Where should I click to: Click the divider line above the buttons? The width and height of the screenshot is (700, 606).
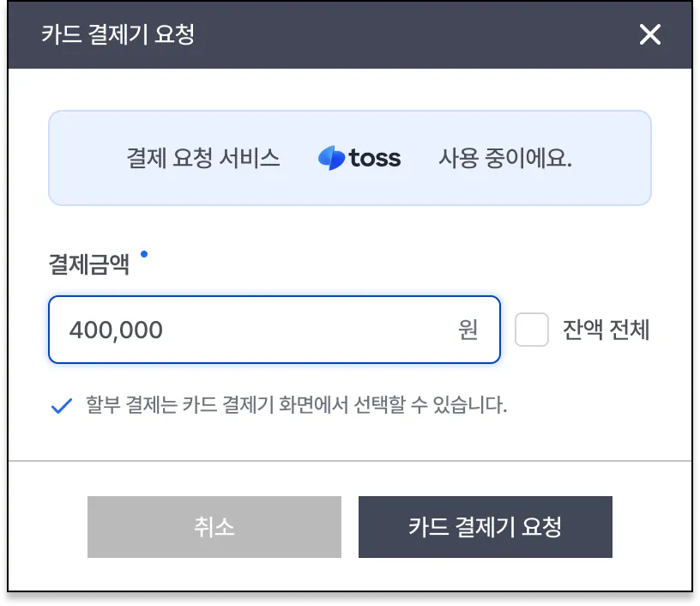pyautogui.click(x=349, y=461)
